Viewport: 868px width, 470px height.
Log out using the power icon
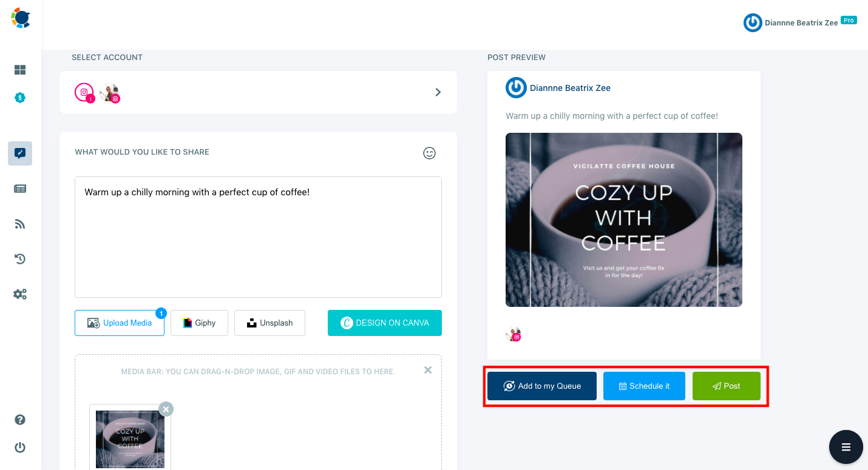20,448
